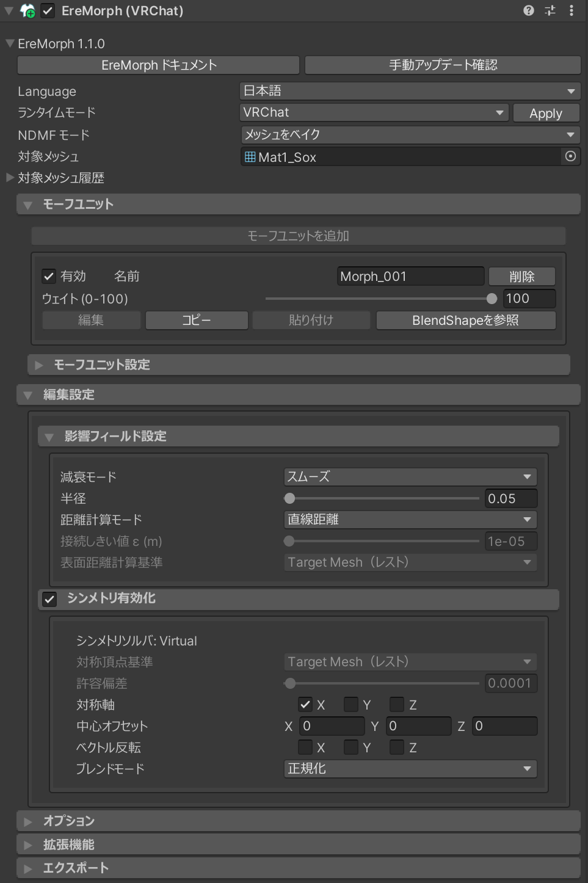Screen dimensions: 588x883
Task: Click the component preset sliders icon
Action: (550, 10)
